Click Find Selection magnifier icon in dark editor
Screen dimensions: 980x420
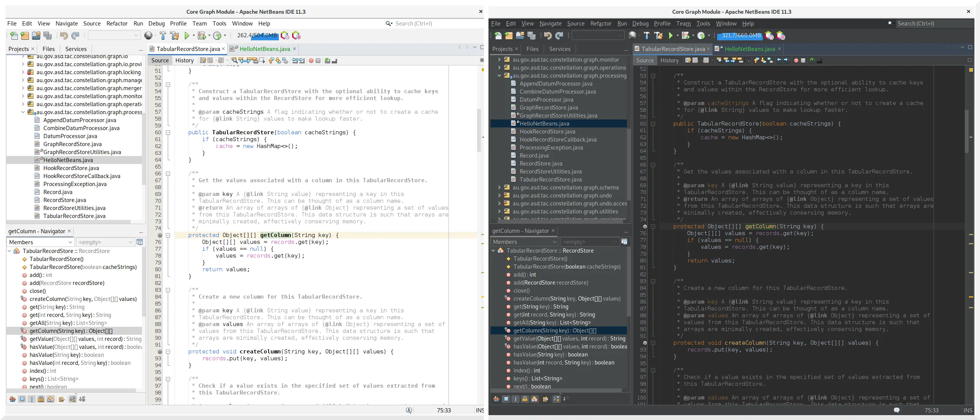[x=719, y=60]
